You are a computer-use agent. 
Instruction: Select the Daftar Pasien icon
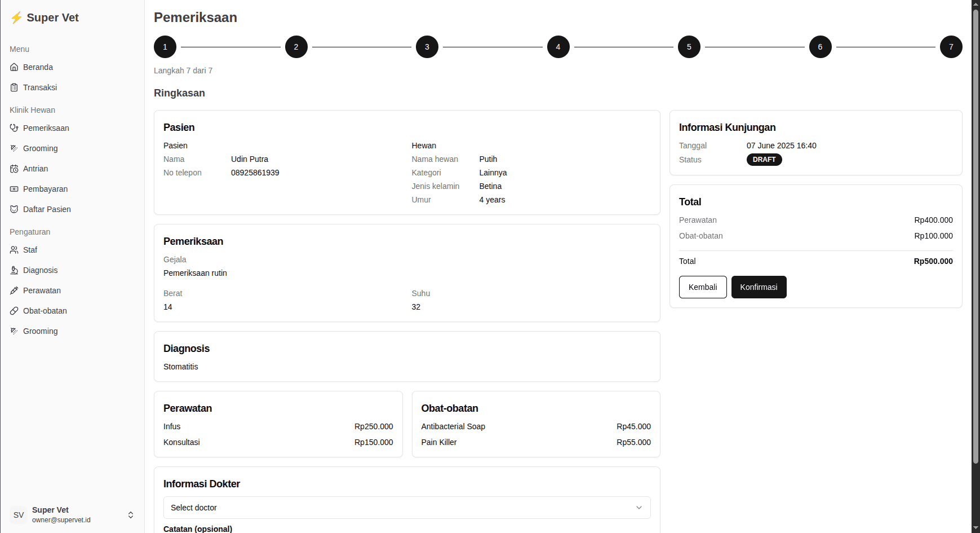pyautogui.click(x=14, y=209)
